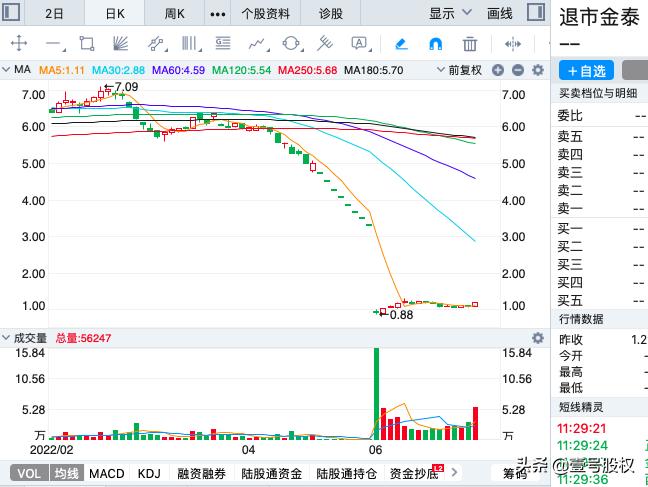This screenshot has width=648, height=487.
Task: Click the 总量:56247 volume label
Action: 83,338
